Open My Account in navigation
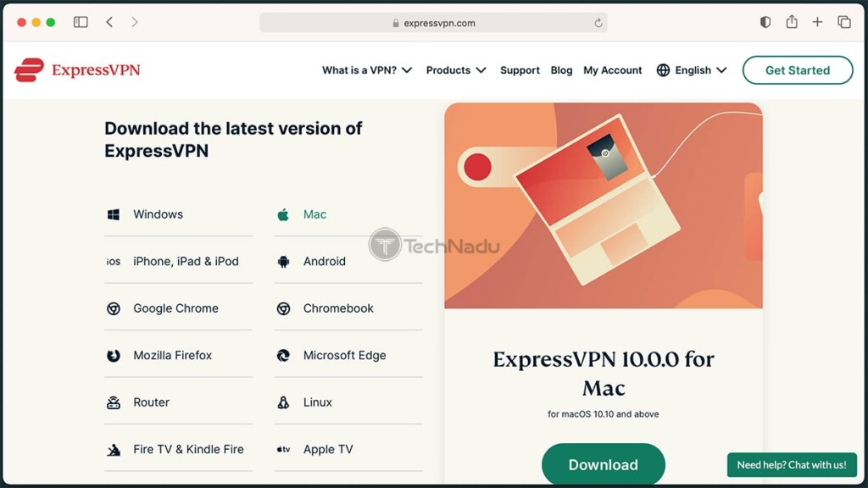Screen dimensions: 868x488 (x=612, y=70)
